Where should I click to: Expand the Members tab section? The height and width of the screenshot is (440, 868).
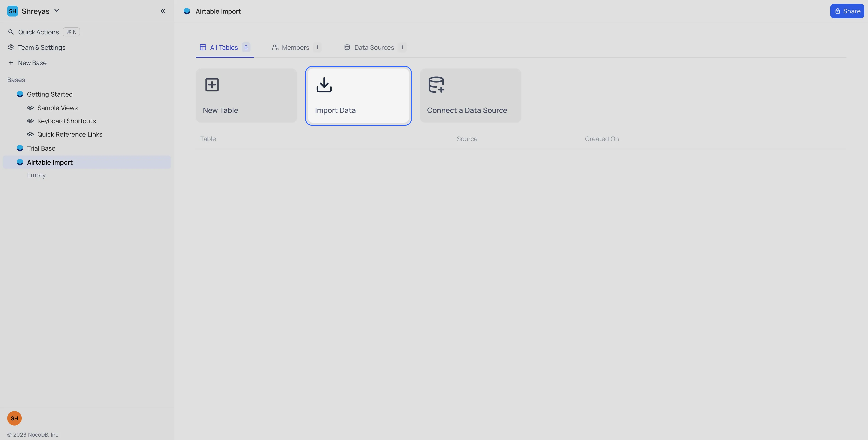[x=295, y=47]
